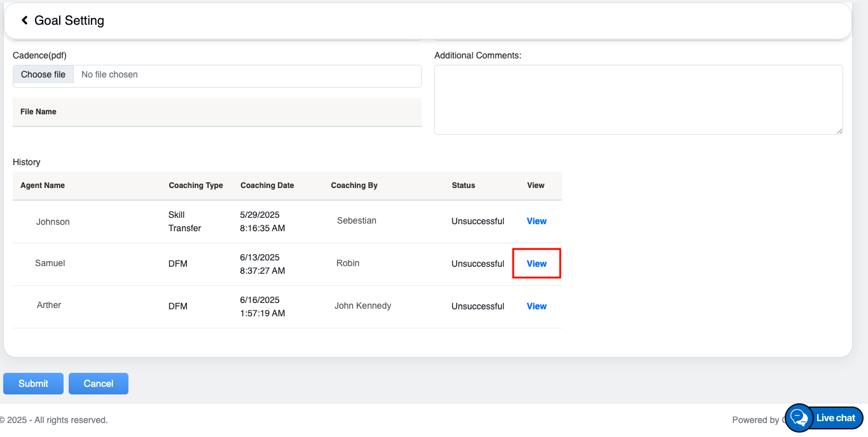This screenshot has width=868, height=437.
Task: Click the resize handle of the comments box
Action: (x=839, y=131)
